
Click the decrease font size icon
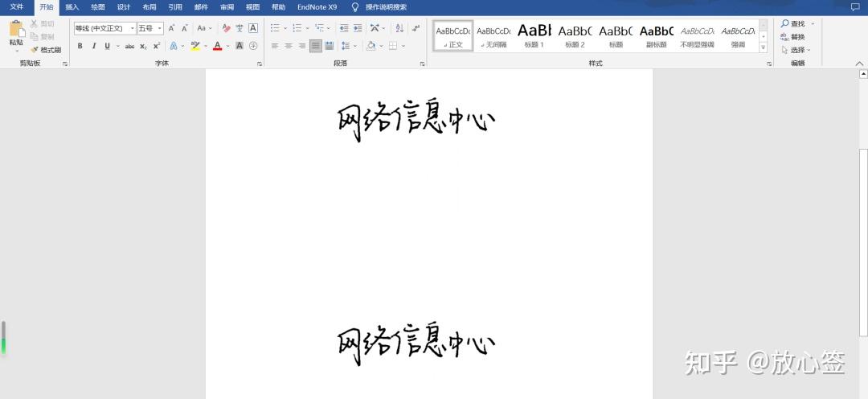185,28
